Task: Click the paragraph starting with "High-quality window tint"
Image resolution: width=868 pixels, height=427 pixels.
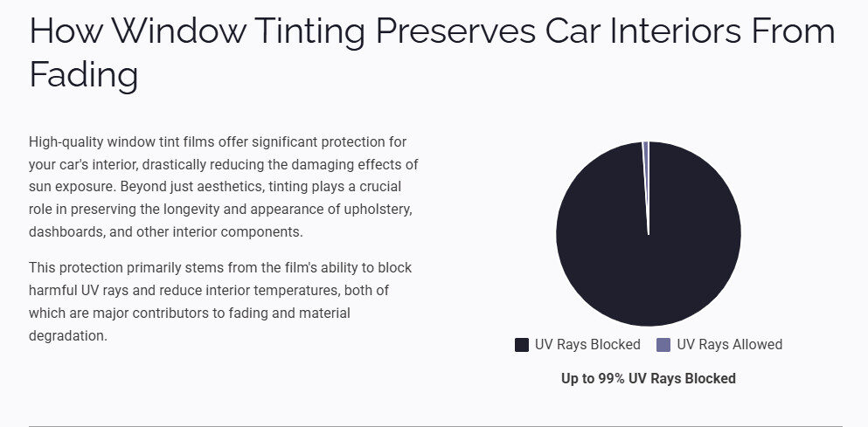Action: tap(225, 187)
